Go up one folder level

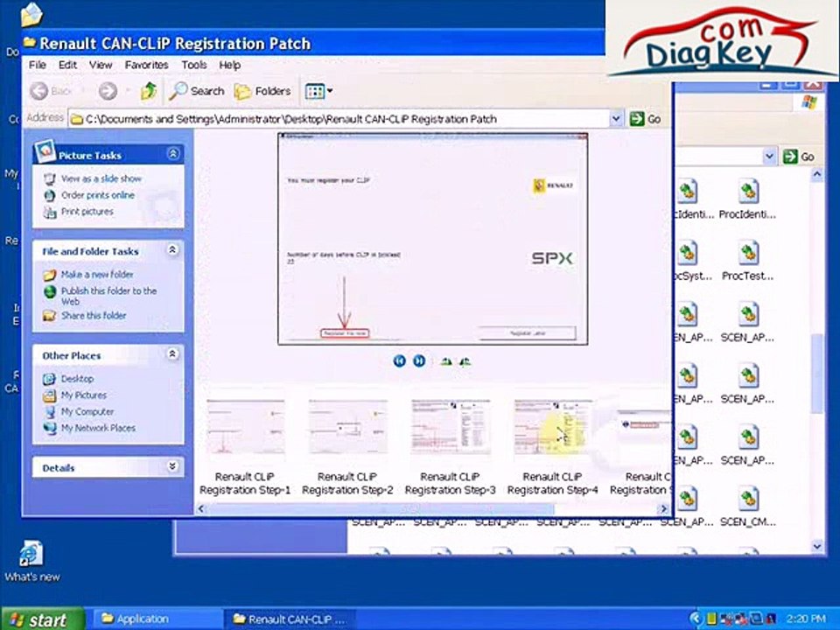pyautogui.click(x=148, y=91)
